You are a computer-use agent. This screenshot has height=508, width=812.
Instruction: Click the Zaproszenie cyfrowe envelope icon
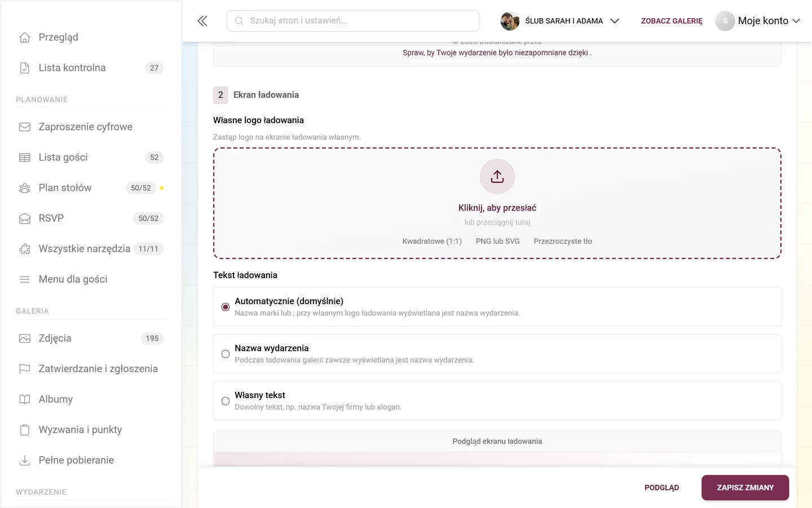(x=25, y=127)
